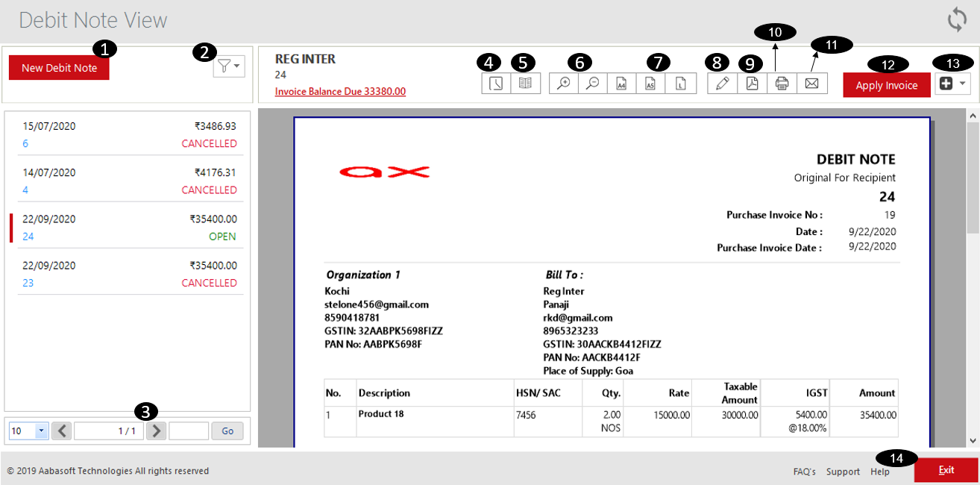The width and height of the screenshot is (980, 485).
Task: Switch to single page view
Action: (x=495, y=83)
